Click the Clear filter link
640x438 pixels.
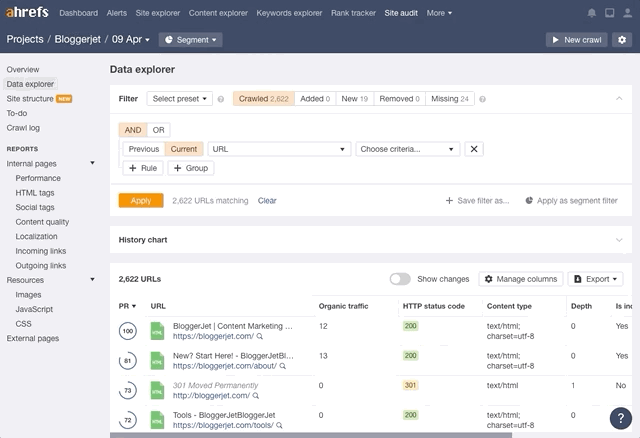(267, 201)
